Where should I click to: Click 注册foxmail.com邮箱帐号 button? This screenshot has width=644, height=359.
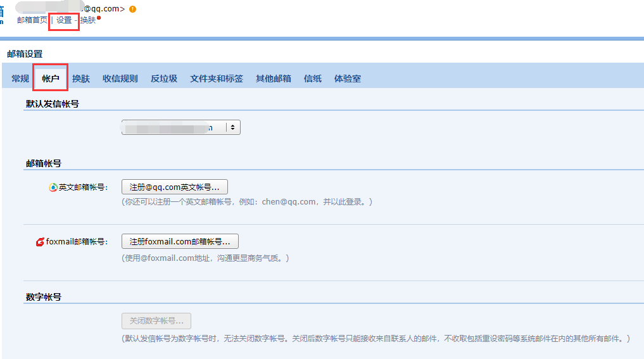point(180,242)
